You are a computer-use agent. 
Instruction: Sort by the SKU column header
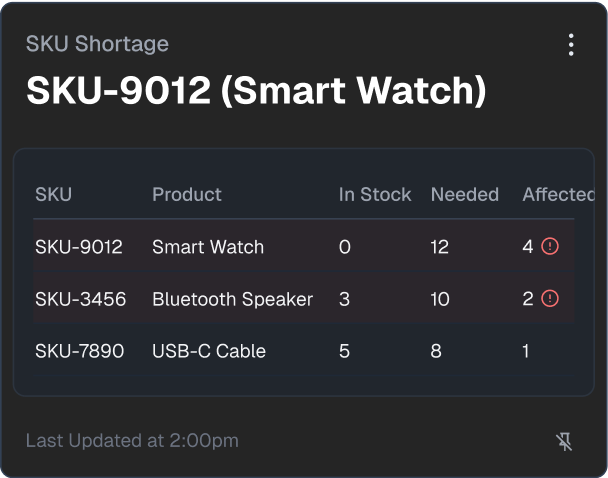pyautogui.click(x=53, y=194)
